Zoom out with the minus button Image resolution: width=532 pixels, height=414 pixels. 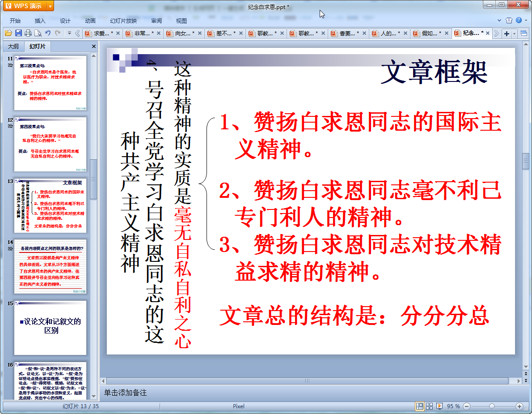(467, 406)
